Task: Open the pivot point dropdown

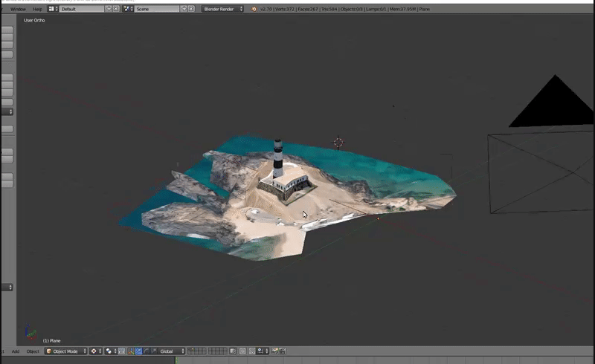Action: click(x=110, y=351)
